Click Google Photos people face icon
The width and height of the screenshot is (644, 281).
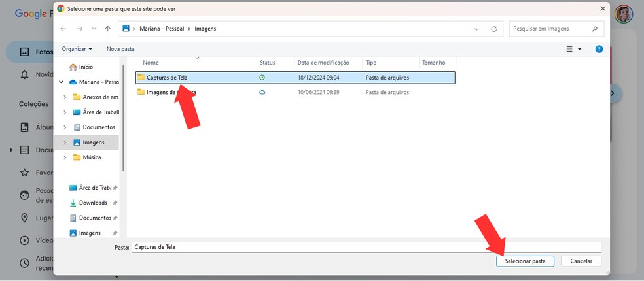click(25, 195)
